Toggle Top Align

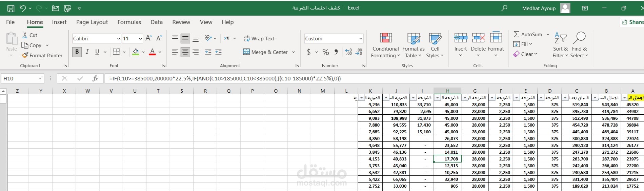175,38
